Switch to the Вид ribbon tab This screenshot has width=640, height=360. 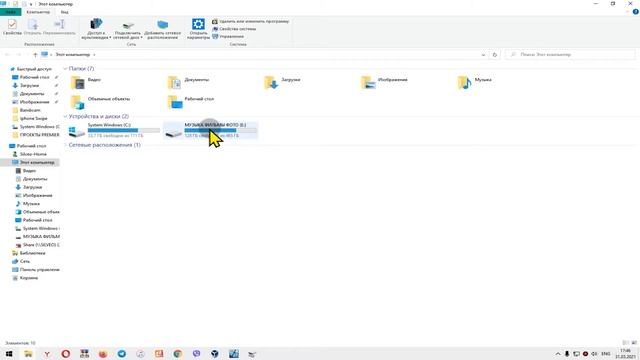point(64,12)
